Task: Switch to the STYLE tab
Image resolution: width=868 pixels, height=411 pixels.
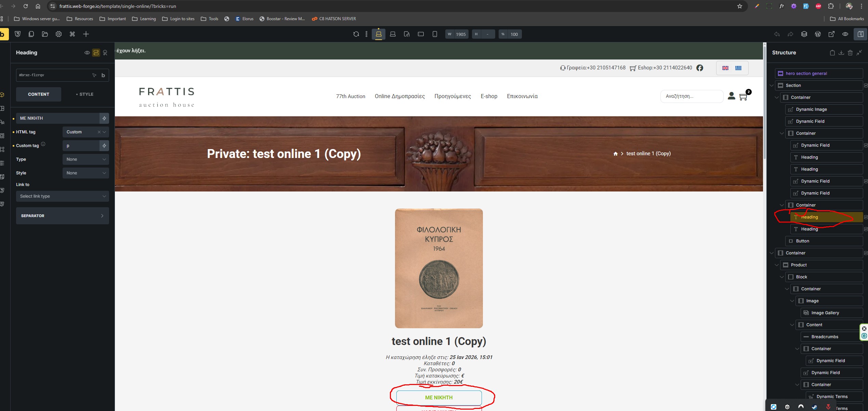Action: coord(85,94)
